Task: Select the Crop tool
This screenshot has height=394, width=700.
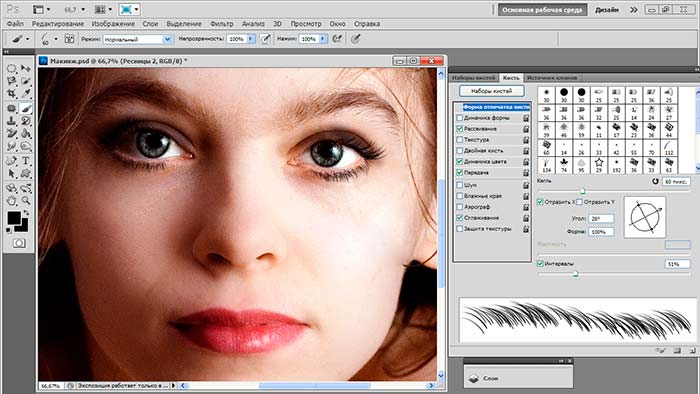Action: click(11, 94)
